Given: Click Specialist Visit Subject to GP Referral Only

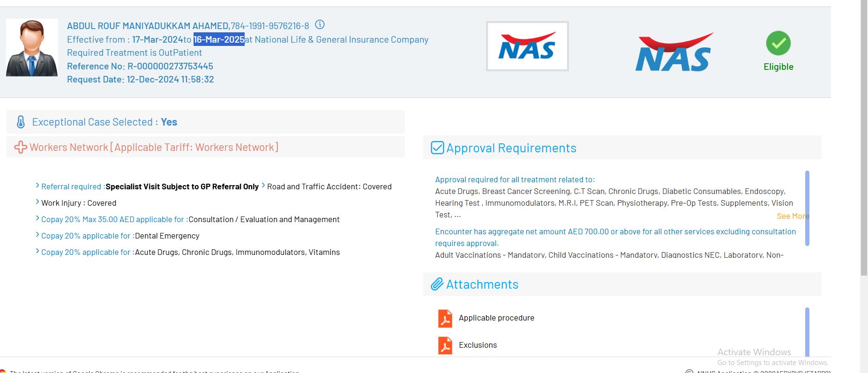Looking at the screenshot, I should pos(182,186).
